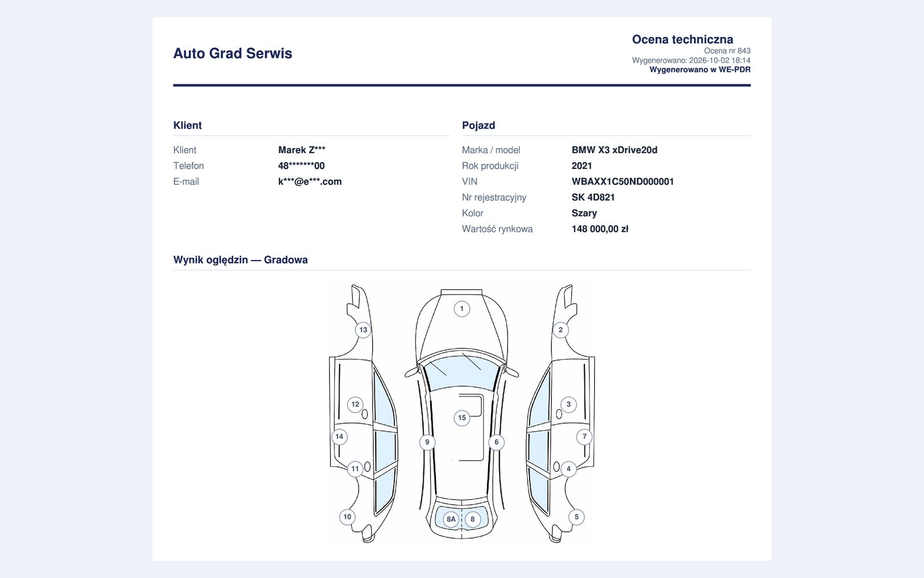
Task: Select roof rail marker 6
Action: click(497, 442)
